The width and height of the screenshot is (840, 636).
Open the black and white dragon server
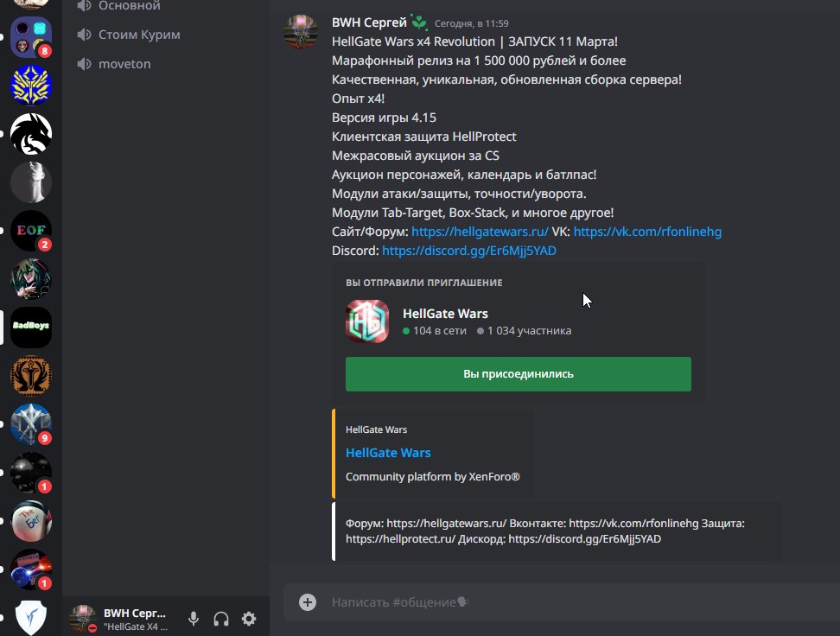[x=31, y=133]
